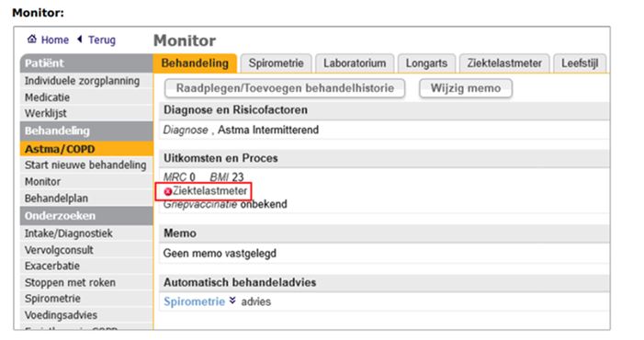
Task: Select the Ziektelastmeter tab
Action: click(x=504, y=63)
